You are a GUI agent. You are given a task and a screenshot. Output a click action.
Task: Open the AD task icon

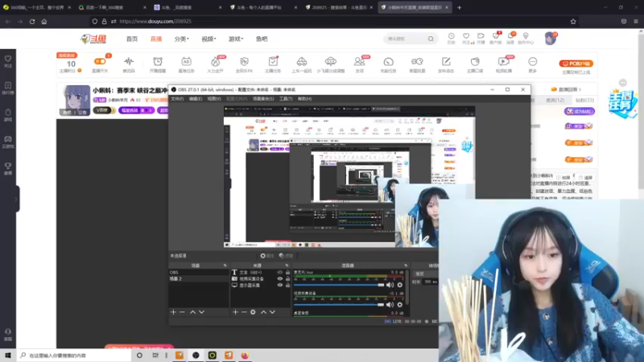point(186,62)
